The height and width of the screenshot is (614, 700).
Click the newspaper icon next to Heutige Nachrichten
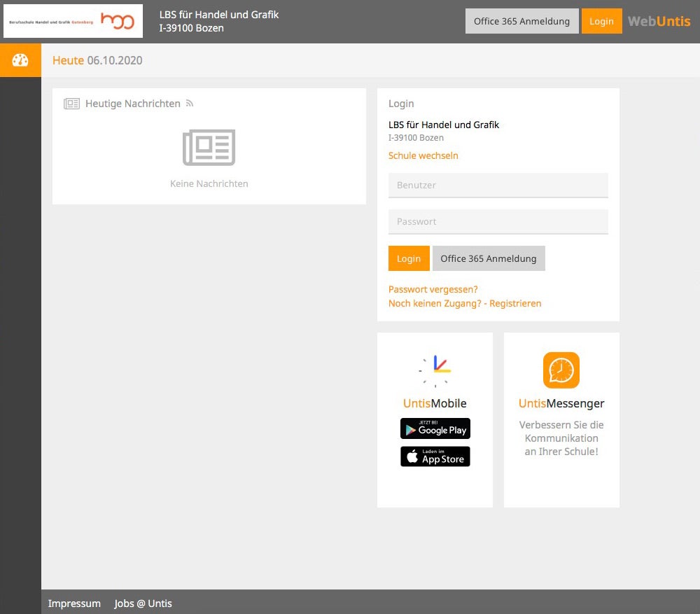[x=71, y=104]
